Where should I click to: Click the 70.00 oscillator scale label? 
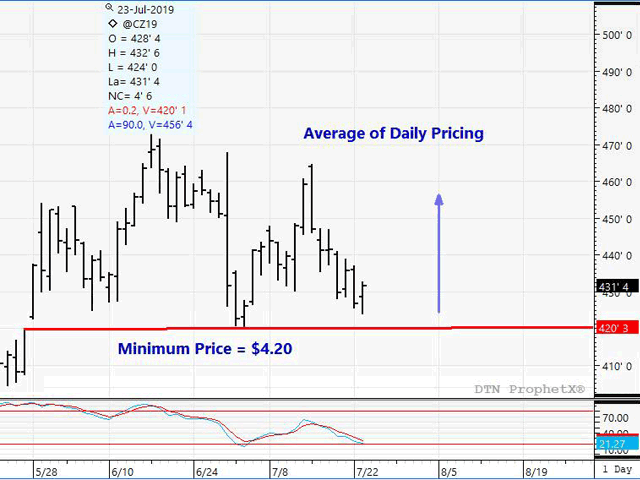click(x=616, y=418)
